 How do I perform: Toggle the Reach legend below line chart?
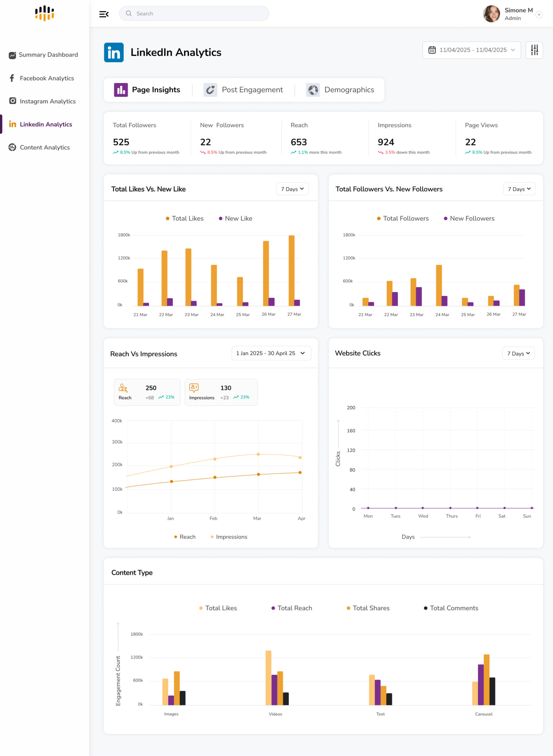click(x=185, y=537)
